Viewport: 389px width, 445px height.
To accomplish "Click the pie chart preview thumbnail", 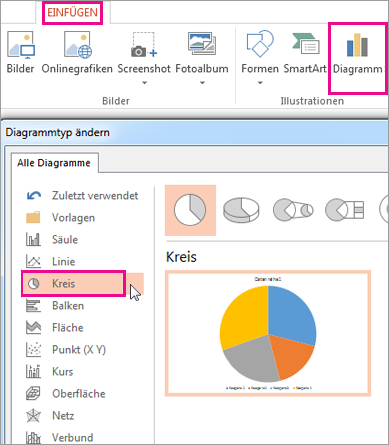I will tap(268, 334).
